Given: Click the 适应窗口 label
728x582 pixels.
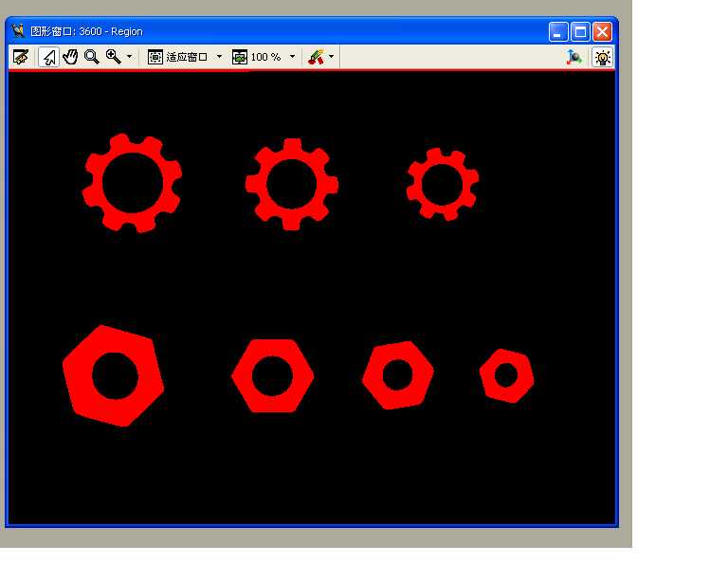Looking at the screenshot, I should pos(187,57).
